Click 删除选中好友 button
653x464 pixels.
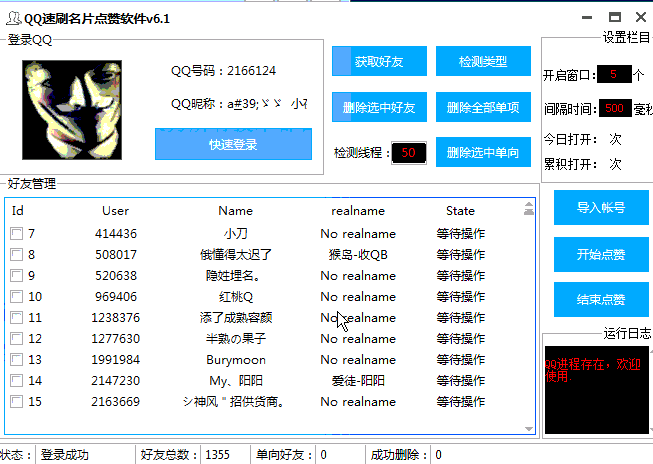[379, 107]
